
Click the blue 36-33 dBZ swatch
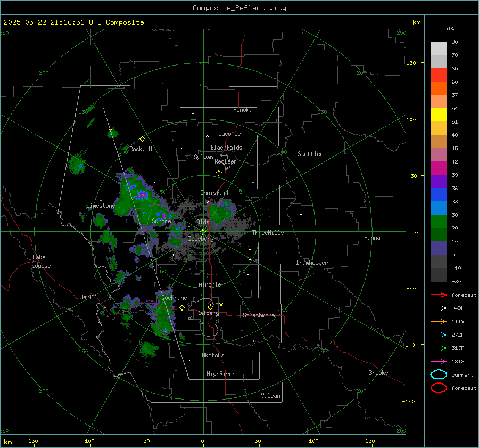(x=439, y=195)
